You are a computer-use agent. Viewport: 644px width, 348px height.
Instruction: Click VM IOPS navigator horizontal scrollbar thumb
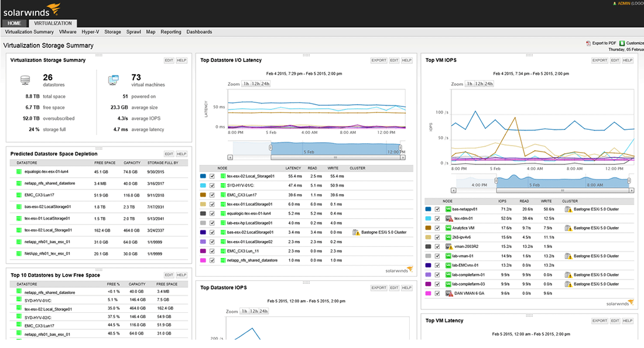pos(563,191)
